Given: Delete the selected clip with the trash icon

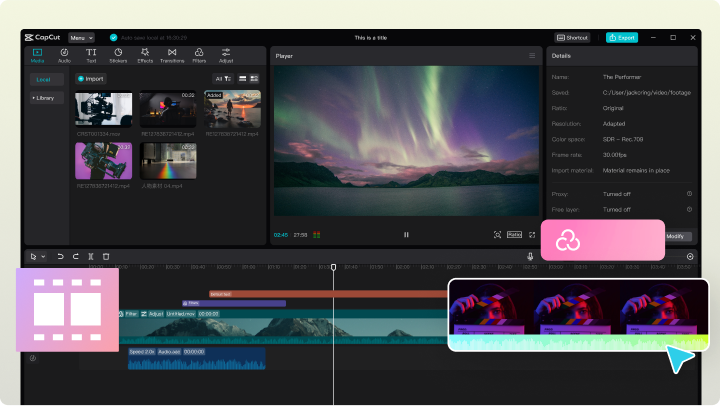Looking at the screenshot, I should [106, 257].
